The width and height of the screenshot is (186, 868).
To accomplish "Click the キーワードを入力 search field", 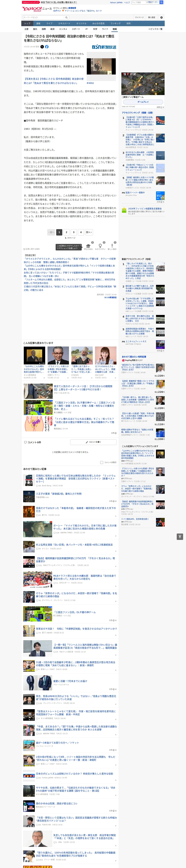I will [44, 17].
